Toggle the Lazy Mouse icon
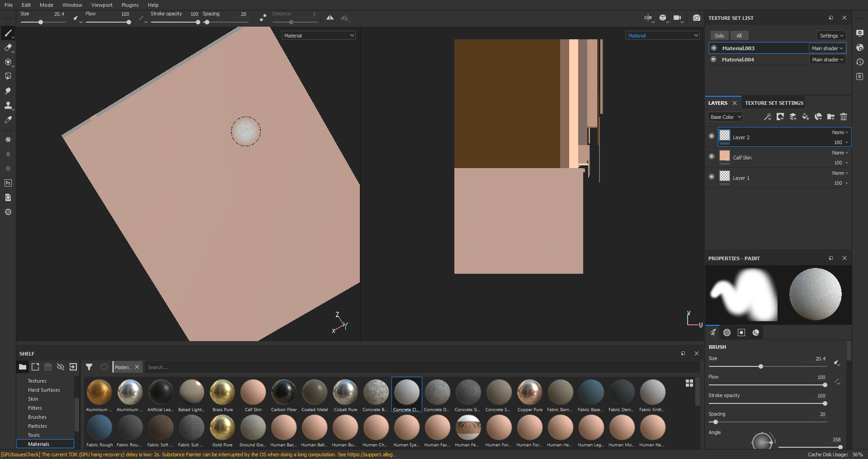This screenshot has height=459, width=868. [x=263, y=18]
